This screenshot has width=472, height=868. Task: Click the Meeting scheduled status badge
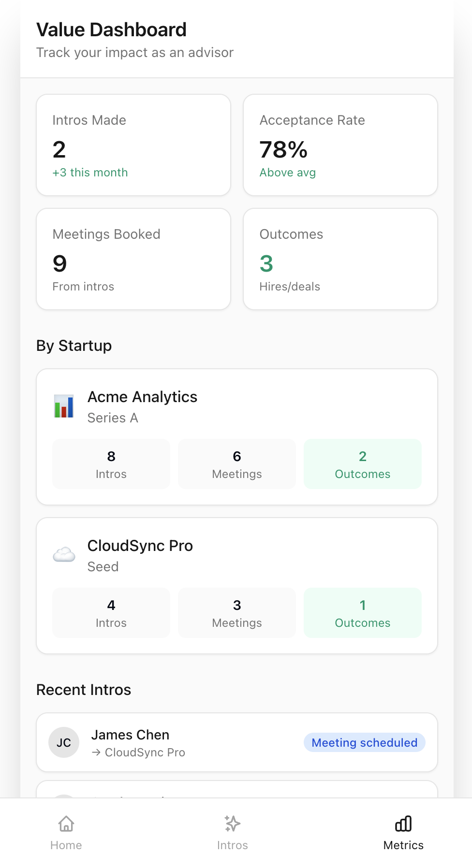(x=364, y=742)
